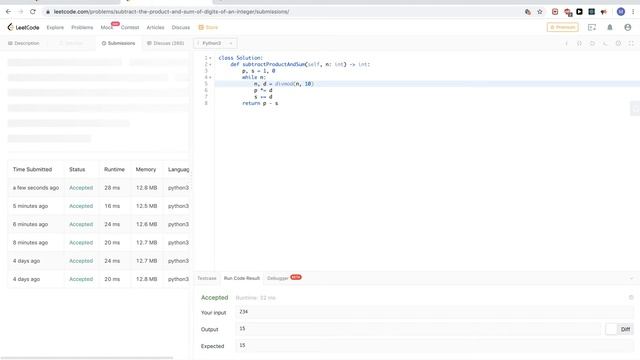Collapse class Solution fold arrow on line 1
Image resolution: width=640 pixels, height=360 pixels.
click(211, 58)
